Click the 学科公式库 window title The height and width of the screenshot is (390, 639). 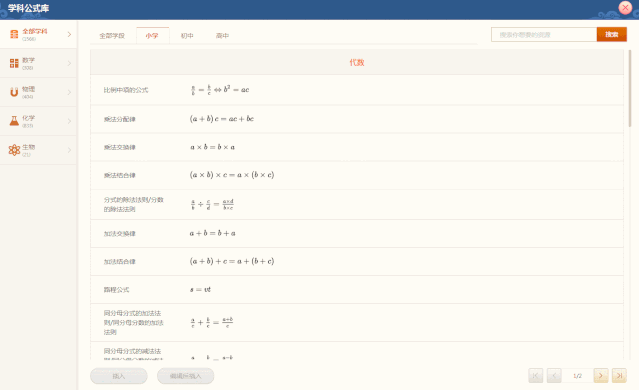click(x=29, y=8)
